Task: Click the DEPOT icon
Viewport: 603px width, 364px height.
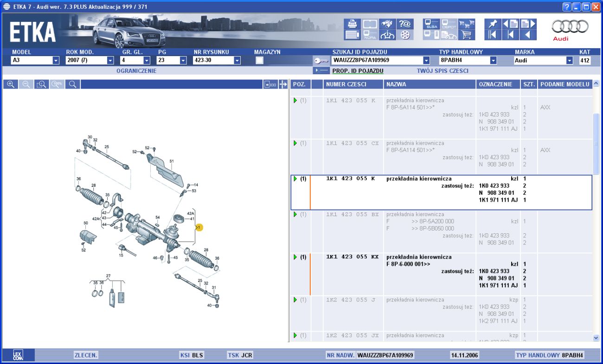Action: [449, 24]
